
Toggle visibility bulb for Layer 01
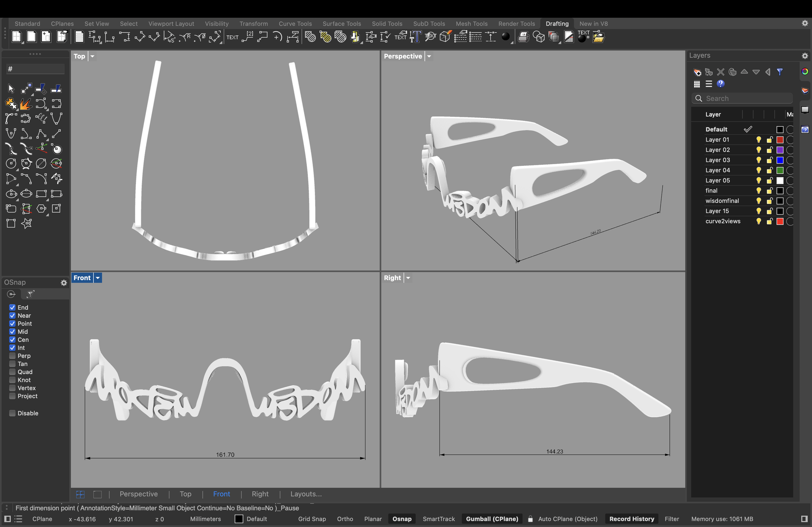(758, 140)
